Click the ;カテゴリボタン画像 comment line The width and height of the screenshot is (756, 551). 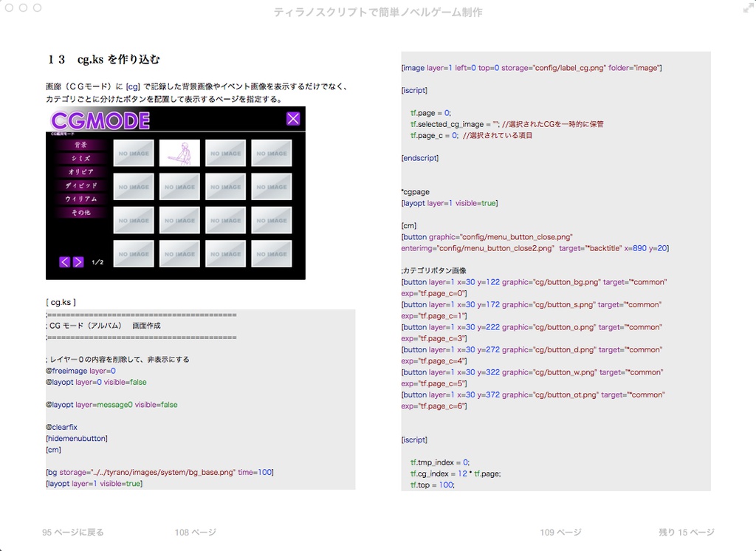[x=433, y=270]
